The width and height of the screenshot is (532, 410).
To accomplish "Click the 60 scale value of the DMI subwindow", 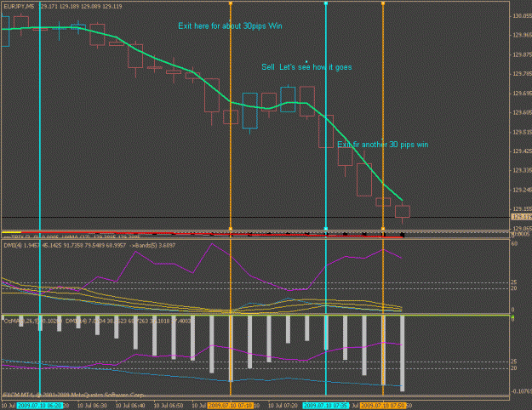I will click(514, 244).
